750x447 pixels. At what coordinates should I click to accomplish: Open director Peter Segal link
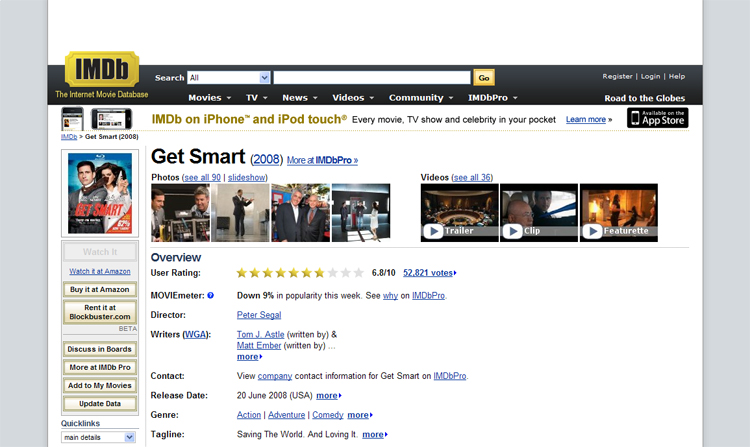point(258,315)
